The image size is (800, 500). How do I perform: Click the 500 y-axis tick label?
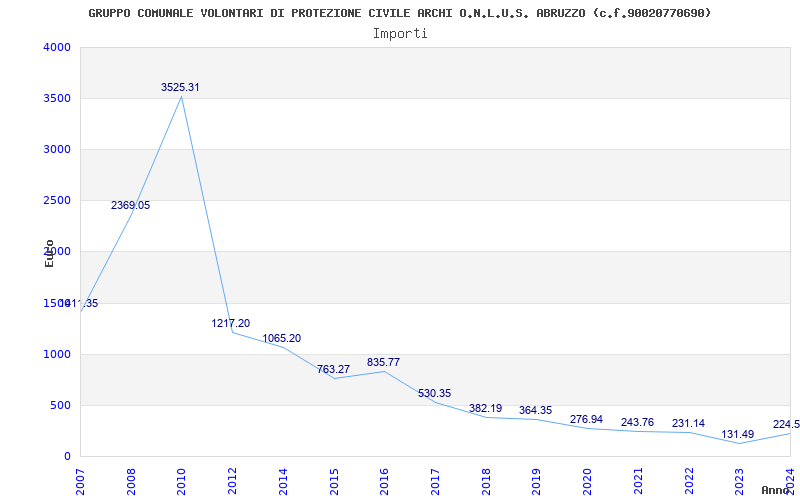point(61,406)
